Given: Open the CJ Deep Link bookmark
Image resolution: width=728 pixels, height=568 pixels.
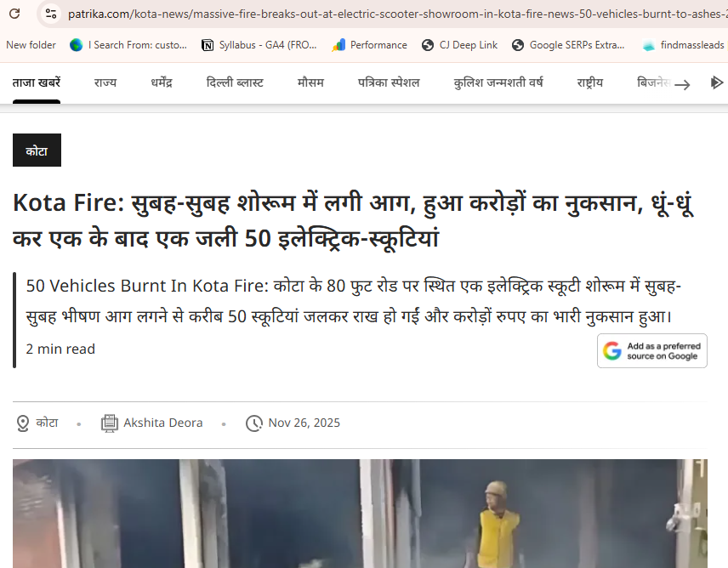Looking at the screenshot, I should tap(460, 45).
